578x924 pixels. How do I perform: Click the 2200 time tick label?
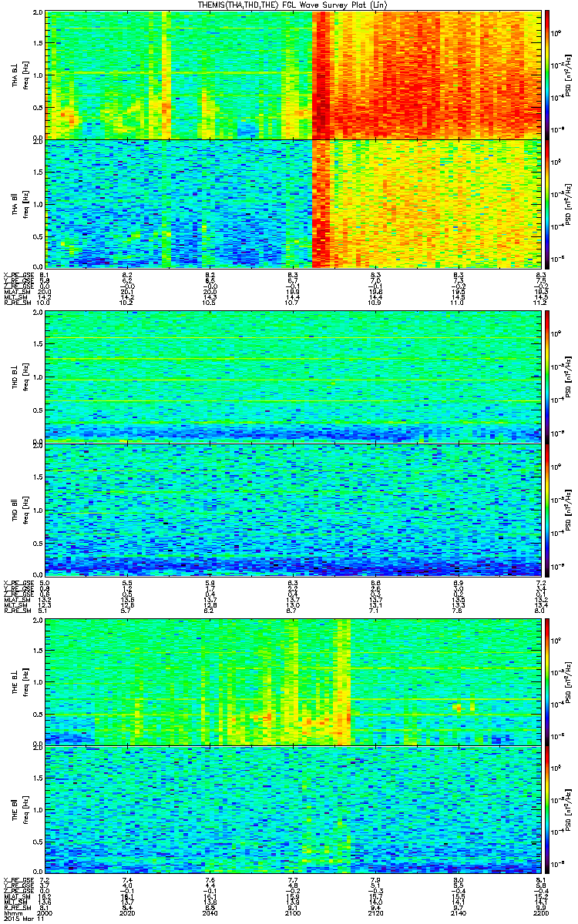click(x=542, y=912)
